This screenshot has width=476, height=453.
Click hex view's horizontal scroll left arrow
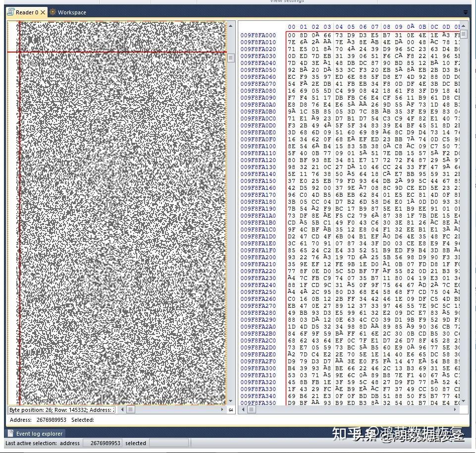pyautogui.click(x=243, y=409)
